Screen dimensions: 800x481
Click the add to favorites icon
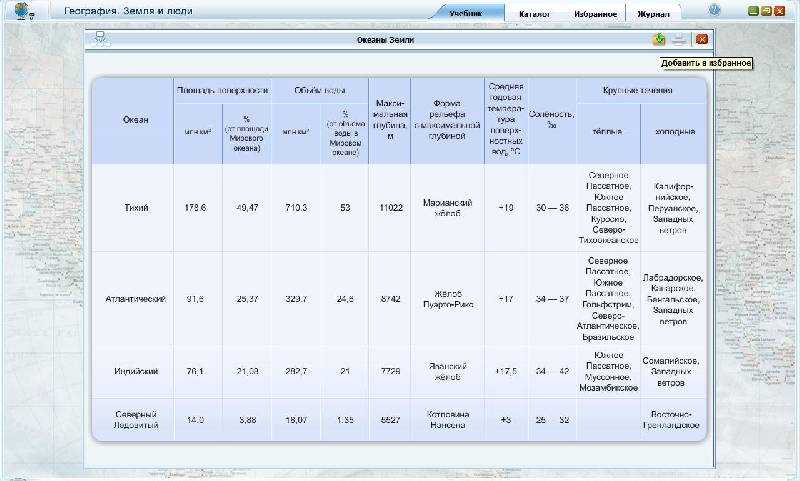coord(659,40)
